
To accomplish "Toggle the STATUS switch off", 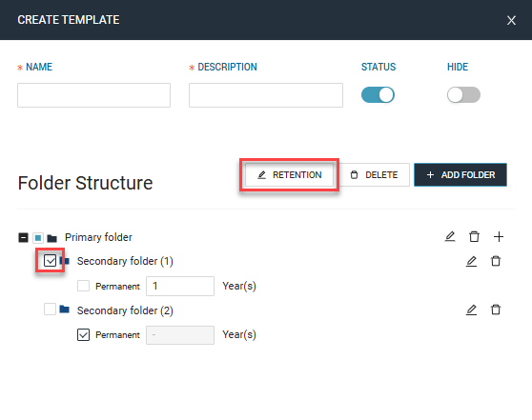I will [378, 95].
